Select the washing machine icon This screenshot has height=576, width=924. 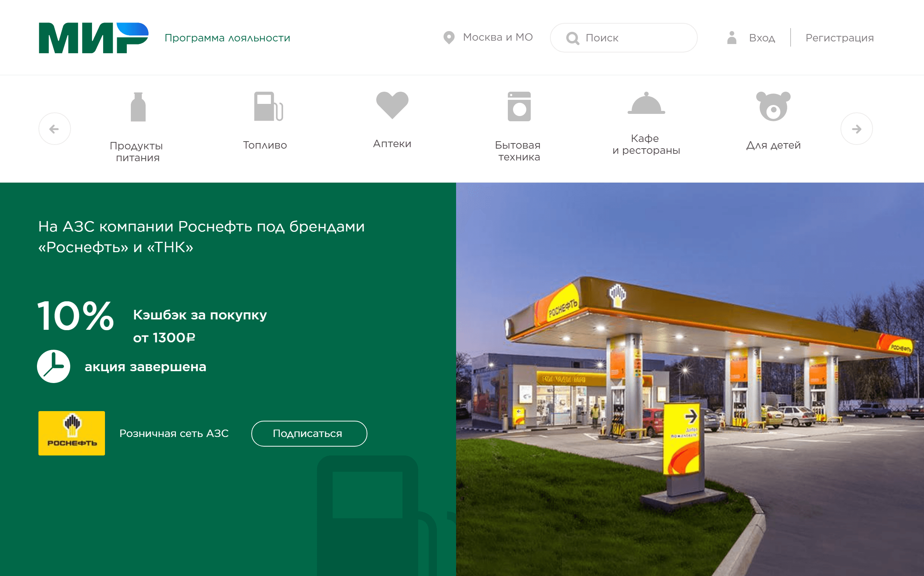519,106
